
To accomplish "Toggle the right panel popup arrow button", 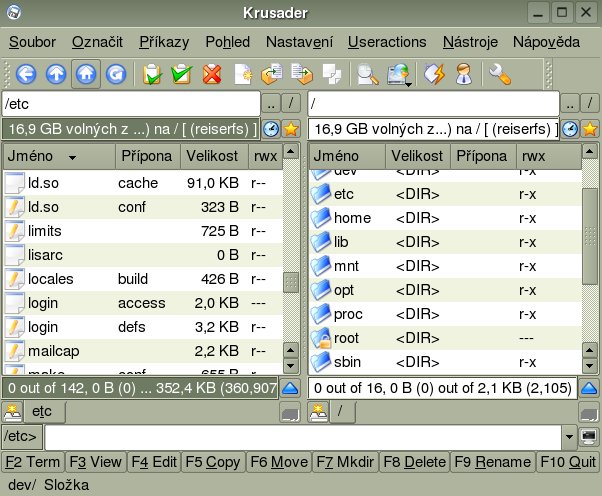I will (x=590, y=388).
